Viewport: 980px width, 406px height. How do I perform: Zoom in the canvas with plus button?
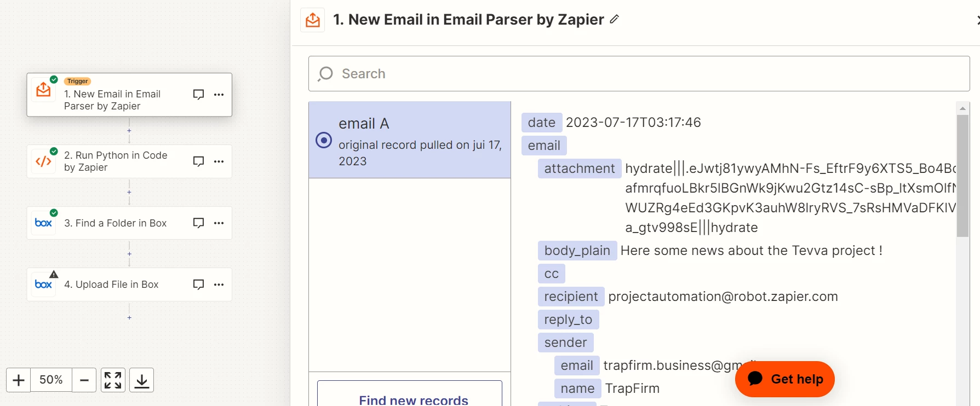point(19,380)
